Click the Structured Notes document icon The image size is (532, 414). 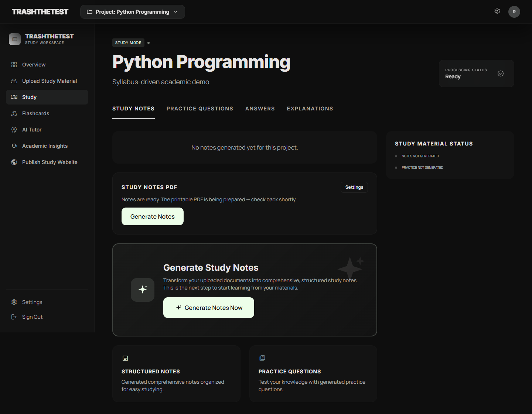[x=125, y=358]
